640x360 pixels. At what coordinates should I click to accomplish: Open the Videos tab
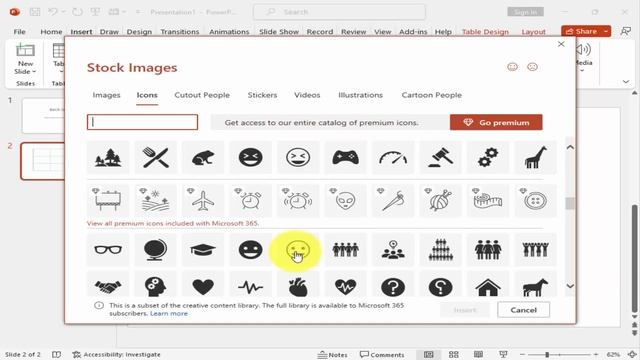[307, 95]
